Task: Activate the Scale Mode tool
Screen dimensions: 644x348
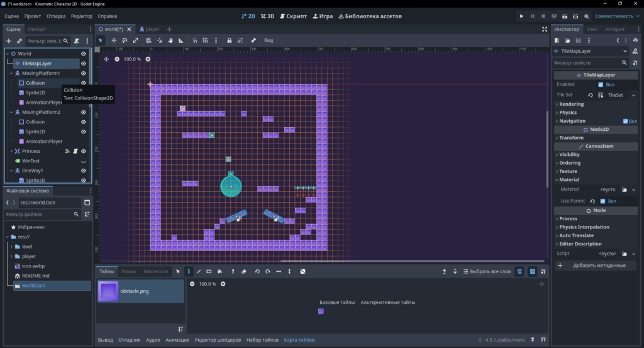Action: pos(135,40)
